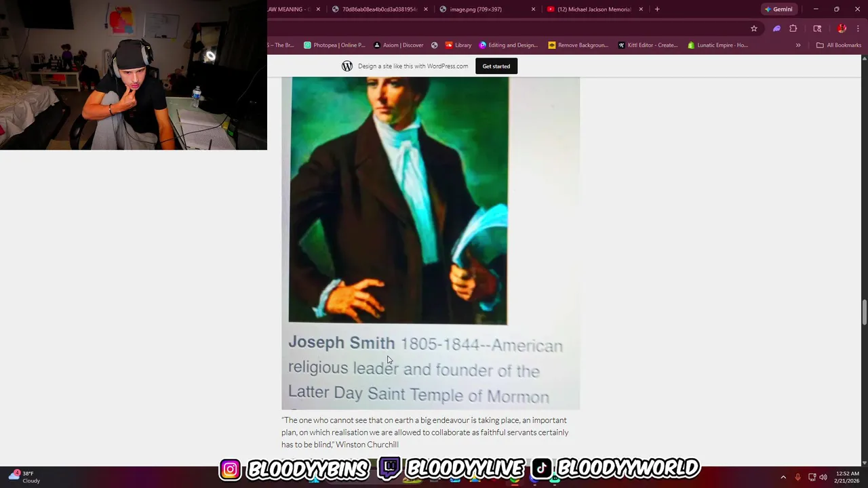
Task: Open the Extensions puzzle-piece menu
Action: coord(793,28)
